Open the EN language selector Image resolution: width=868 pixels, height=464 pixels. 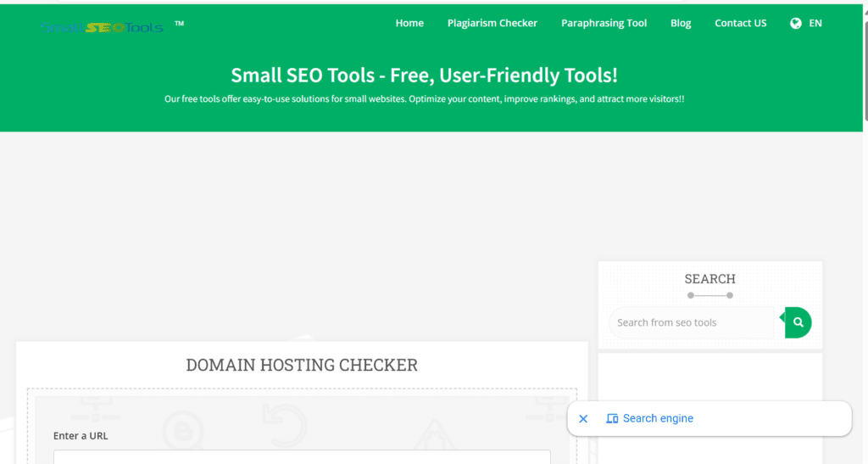815,23
